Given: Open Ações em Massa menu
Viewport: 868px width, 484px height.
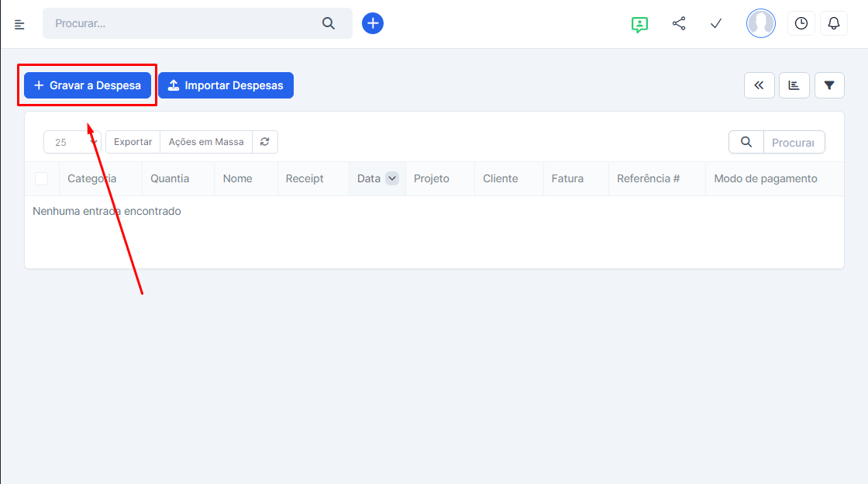Looking at the screenshot, I should 206,142.
